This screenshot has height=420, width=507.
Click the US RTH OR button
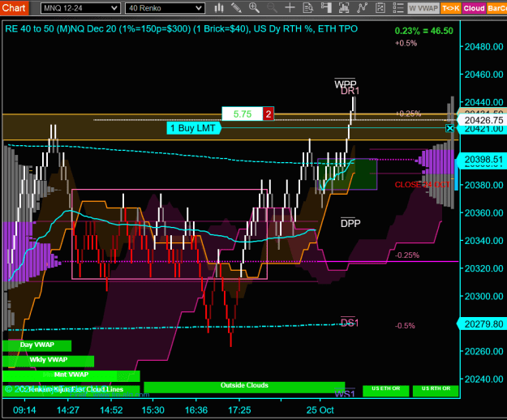(x=436, y=390)
